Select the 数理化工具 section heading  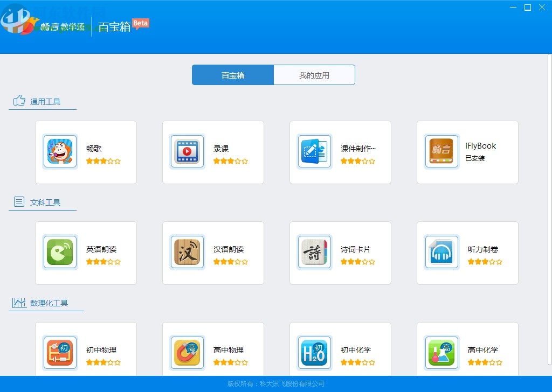(49, 303)
